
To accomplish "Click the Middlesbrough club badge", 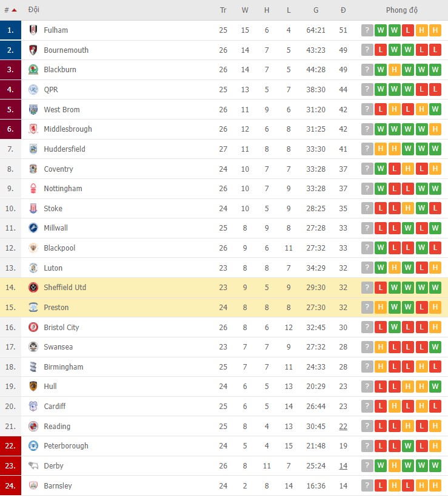I will pyautogui.click(x=33, y=129).
